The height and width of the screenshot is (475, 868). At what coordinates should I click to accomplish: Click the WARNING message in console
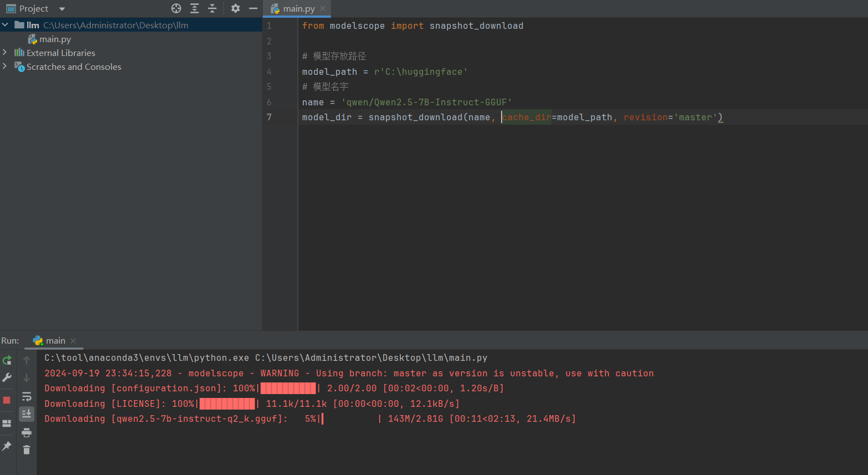[x=349, y=373]
